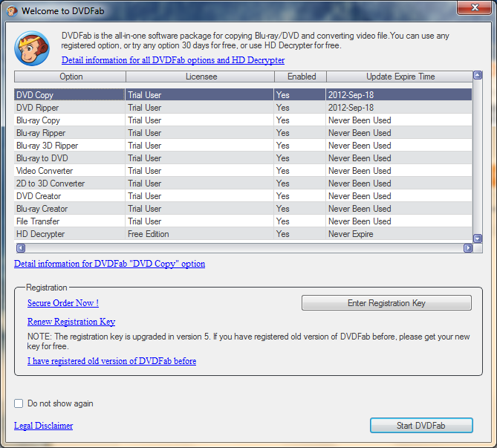497x448 pixels.
Task: Open Detail information for DVD Copy option link
Action: 109,264
